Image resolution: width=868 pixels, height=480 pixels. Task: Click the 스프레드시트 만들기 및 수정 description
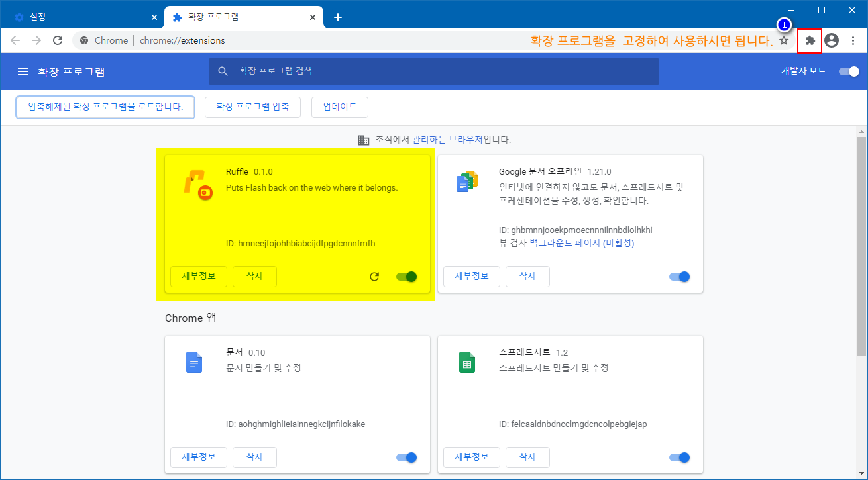click(553, 368)
